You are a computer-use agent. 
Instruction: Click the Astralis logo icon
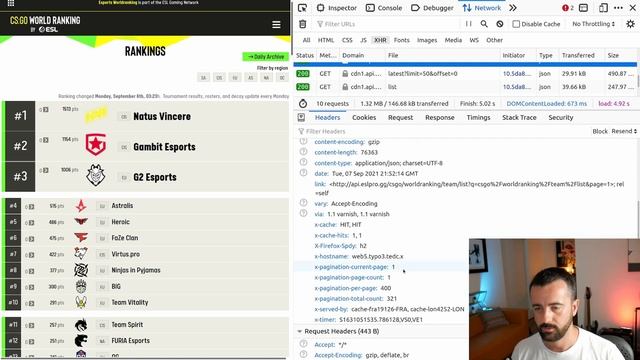(x=81, y=206)
